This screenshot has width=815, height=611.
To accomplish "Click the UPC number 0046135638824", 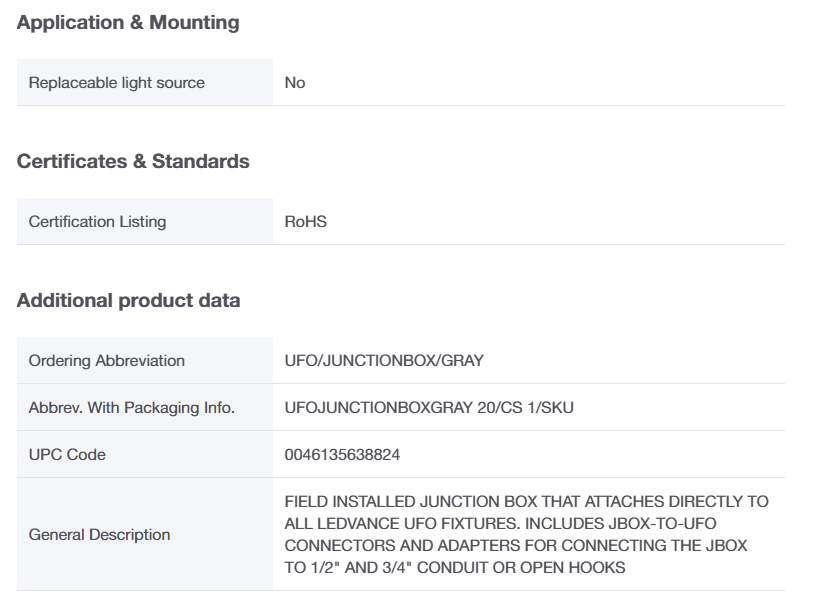I will click(x=342, y=455).
